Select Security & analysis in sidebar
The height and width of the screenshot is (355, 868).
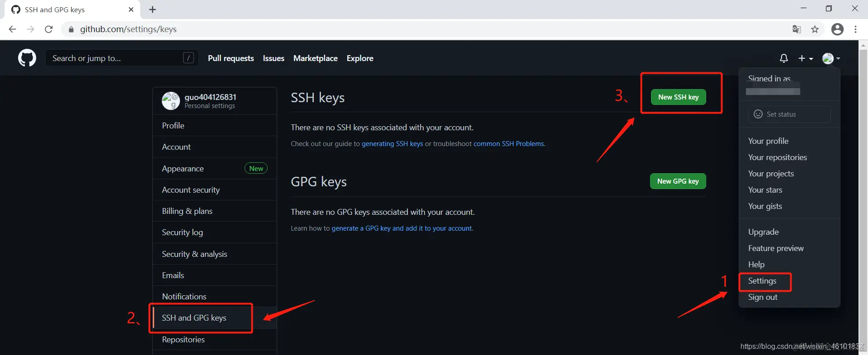(x=215, y=254)
